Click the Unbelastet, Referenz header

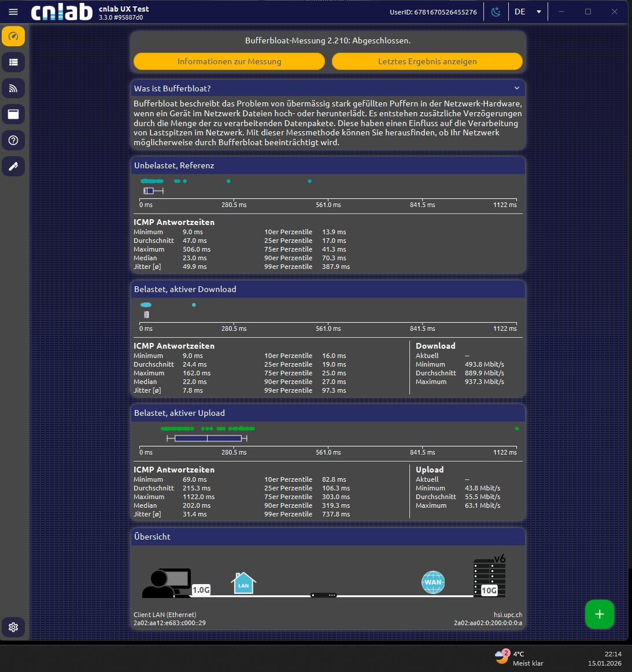tap(328, 165)
